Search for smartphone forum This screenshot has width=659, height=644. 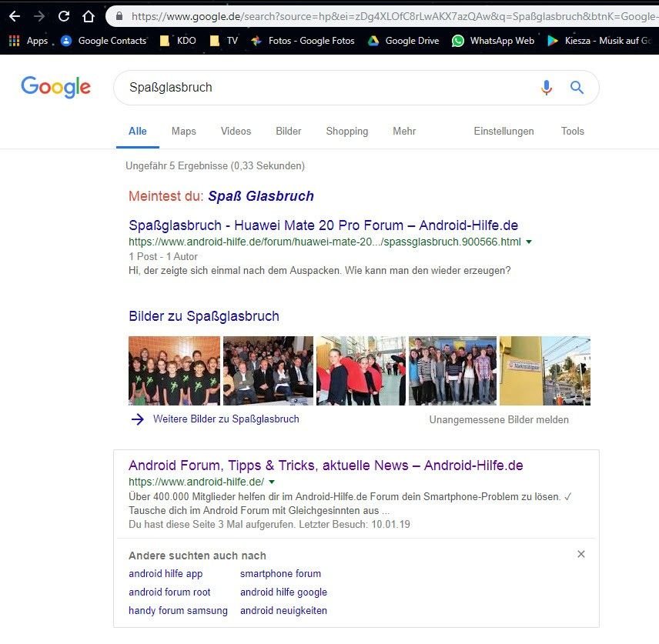coord(280,574)
